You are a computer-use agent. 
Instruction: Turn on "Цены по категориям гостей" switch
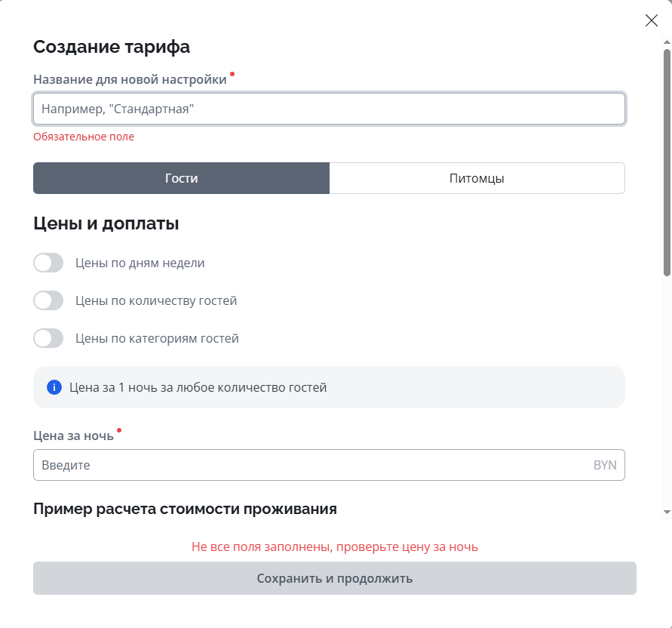(48, 338)
